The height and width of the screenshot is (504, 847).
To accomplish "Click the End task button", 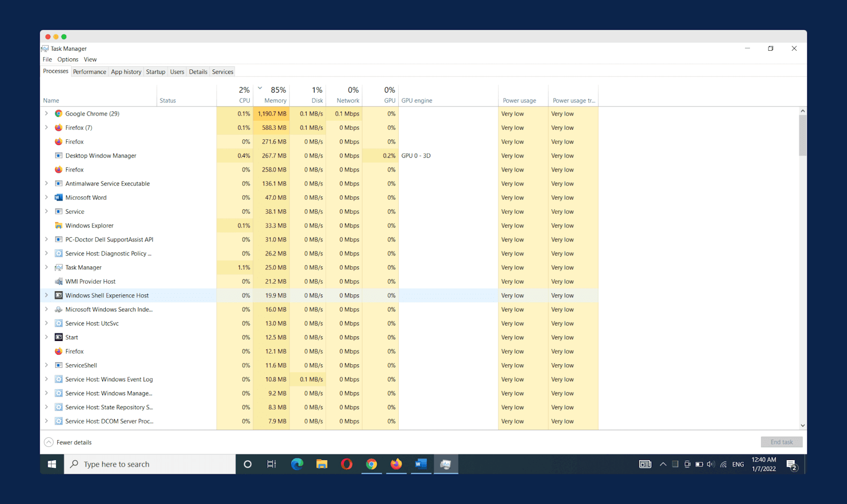I will 781,442.
